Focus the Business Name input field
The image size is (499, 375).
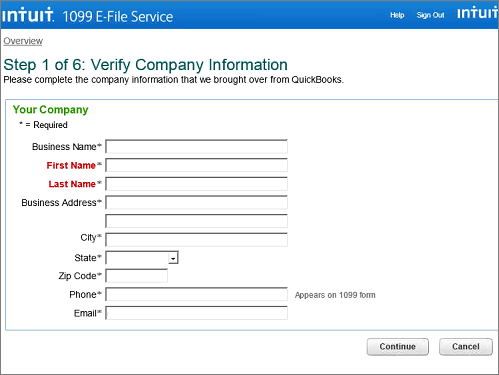click(x=196, y=147)
